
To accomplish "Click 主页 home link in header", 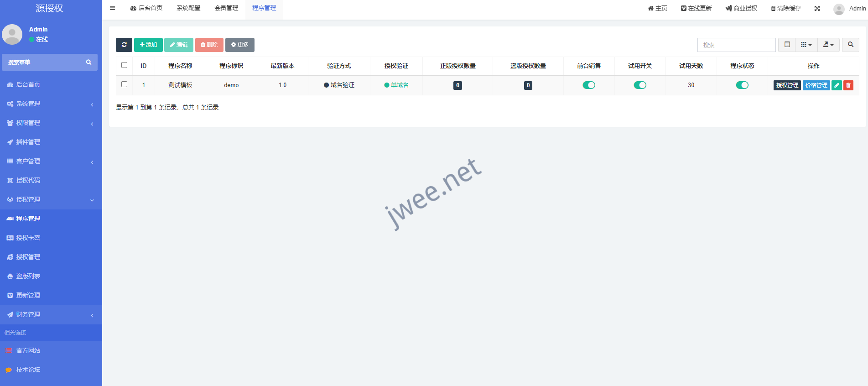I will click(657, 8).
